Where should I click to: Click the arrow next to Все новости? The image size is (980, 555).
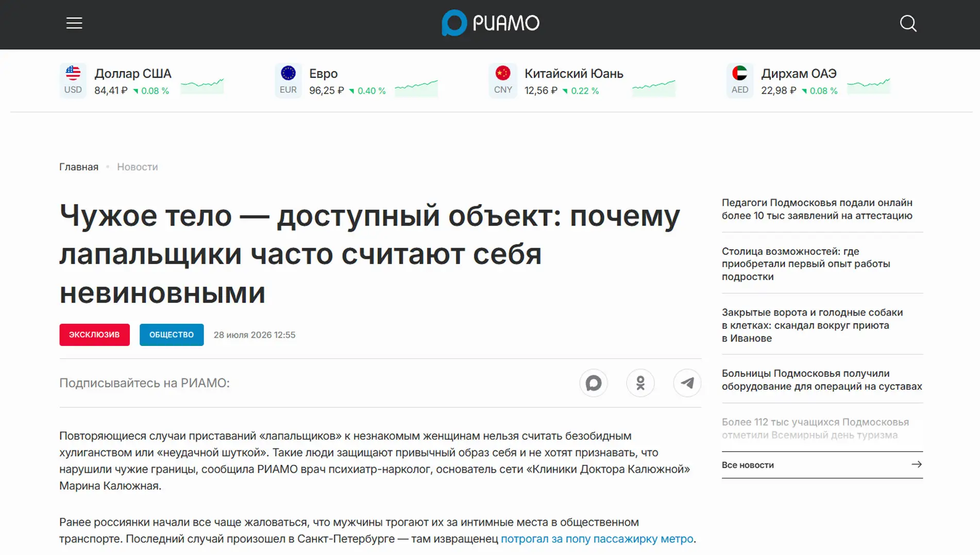coord(917,464)
